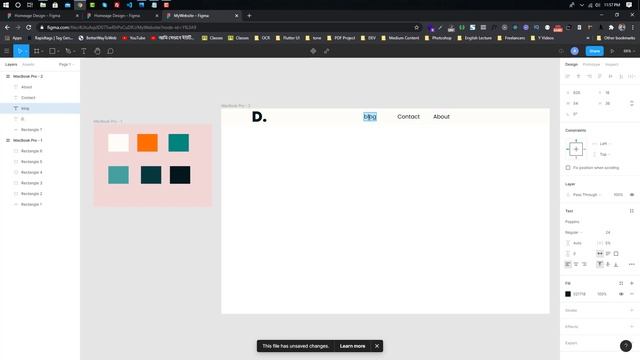Switch to the Design tab
The height and width of the screenshot is (360, 640).
[571, 64]
